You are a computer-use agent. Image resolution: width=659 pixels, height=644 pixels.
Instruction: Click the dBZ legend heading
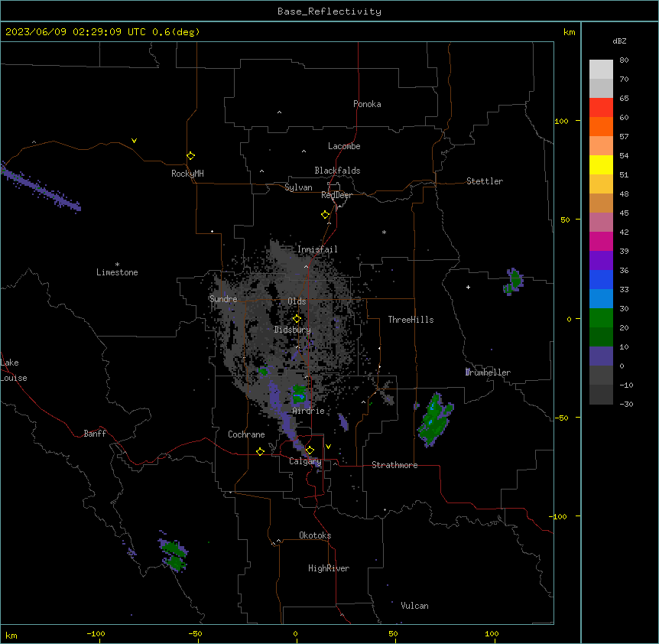(619, 41)
